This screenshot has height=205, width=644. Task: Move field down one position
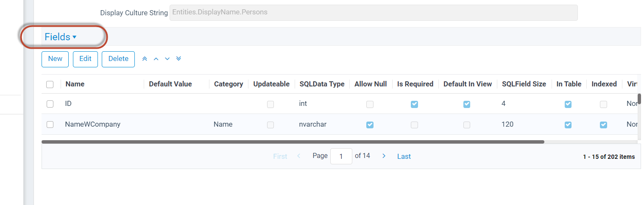point(167,59)
